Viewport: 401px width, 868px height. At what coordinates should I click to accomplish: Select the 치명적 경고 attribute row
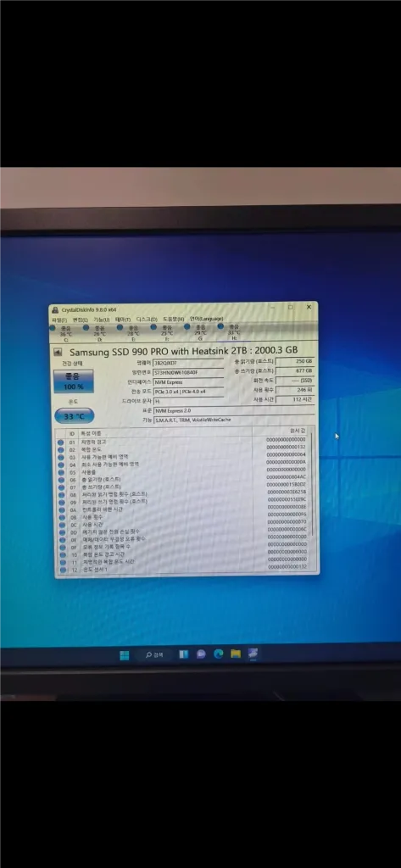tap(181, 442)
